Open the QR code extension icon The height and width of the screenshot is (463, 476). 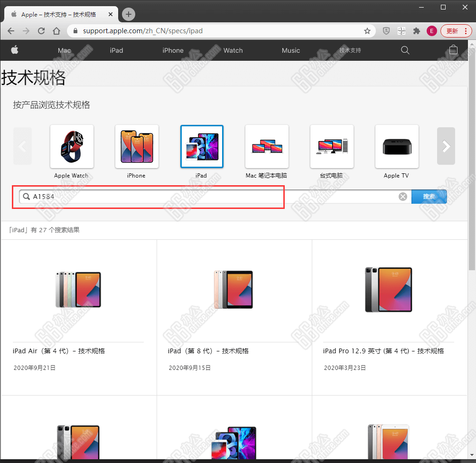point(401,31)
